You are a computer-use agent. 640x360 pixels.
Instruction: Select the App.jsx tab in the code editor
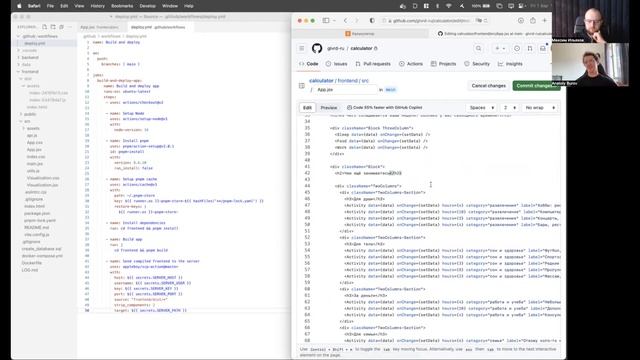(99, 27)
